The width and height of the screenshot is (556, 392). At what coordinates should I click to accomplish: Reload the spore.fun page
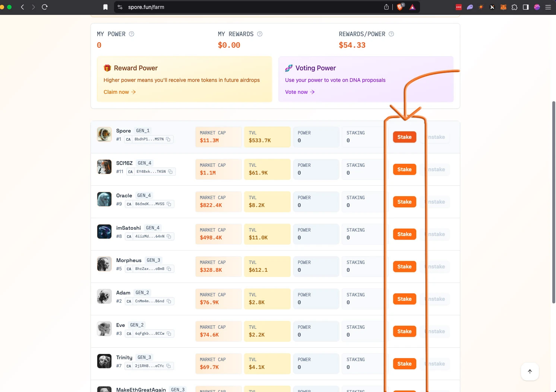(45, 7)
